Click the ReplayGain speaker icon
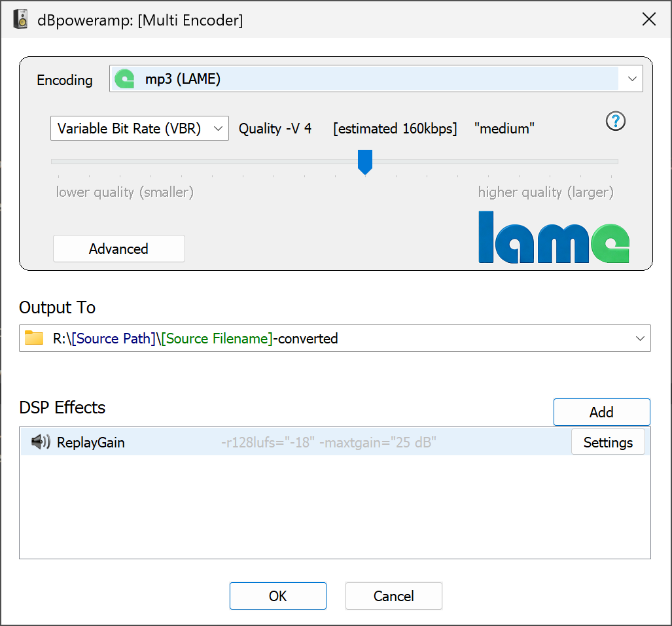 tap(41, 442)
